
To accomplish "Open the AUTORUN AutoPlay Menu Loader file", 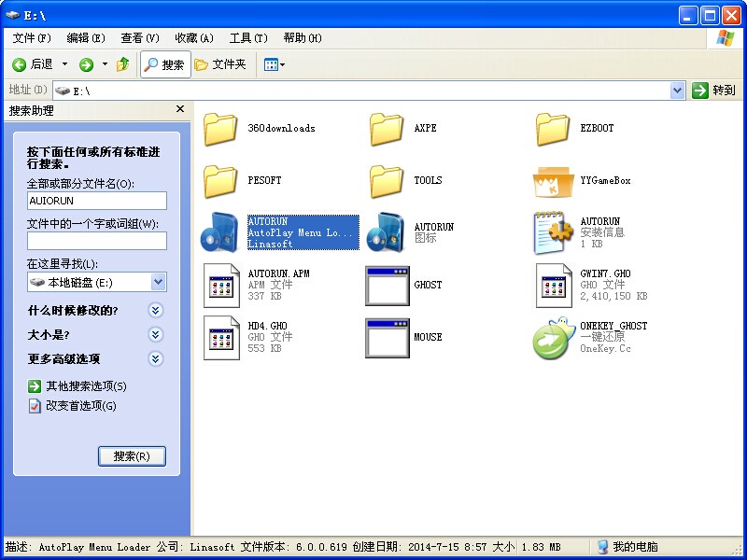I will [x=221, y=231].
